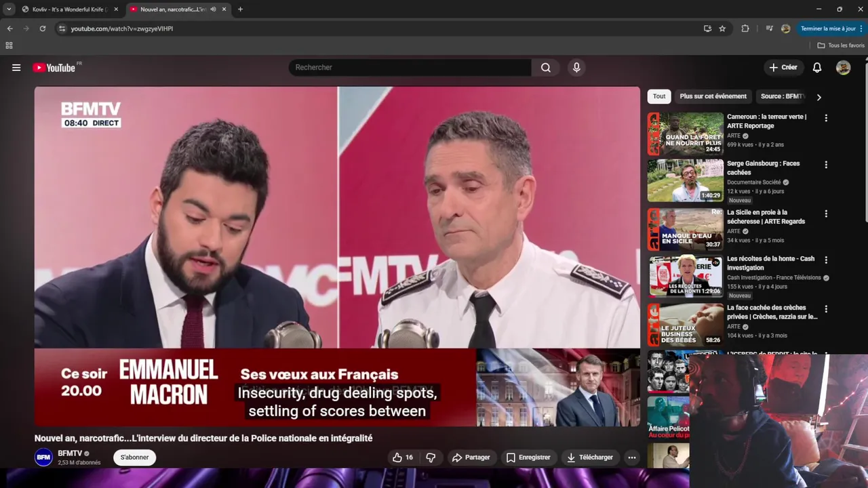Click '2,53 M d'abonnés' subscriber count
The width and height of the screenshot is (868, 488).
coord(79,463)
